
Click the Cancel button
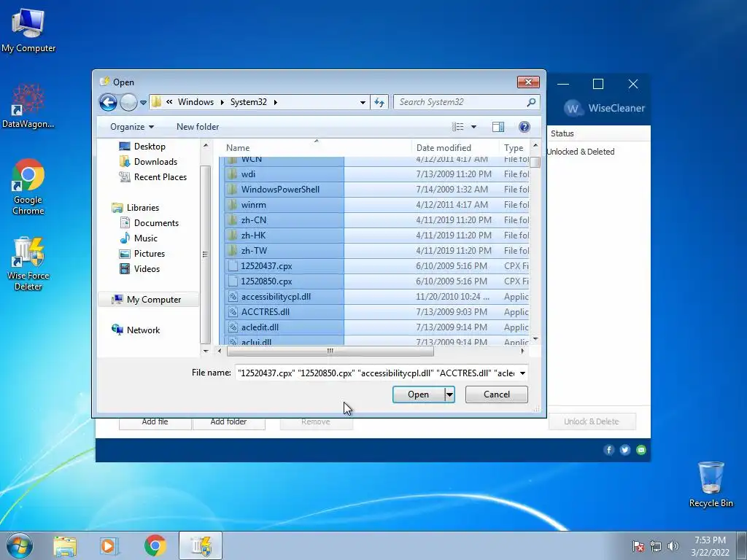click(x=496, y=394)
